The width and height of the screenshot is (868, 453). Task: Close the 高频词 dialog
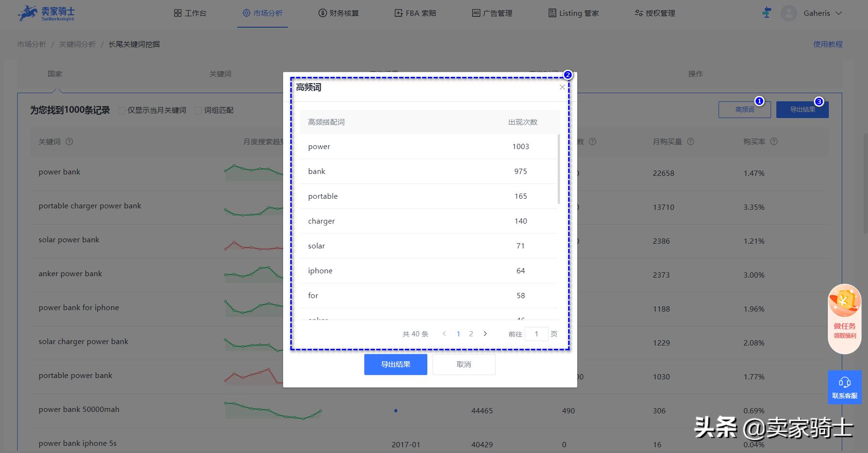[x=562, y=87]
